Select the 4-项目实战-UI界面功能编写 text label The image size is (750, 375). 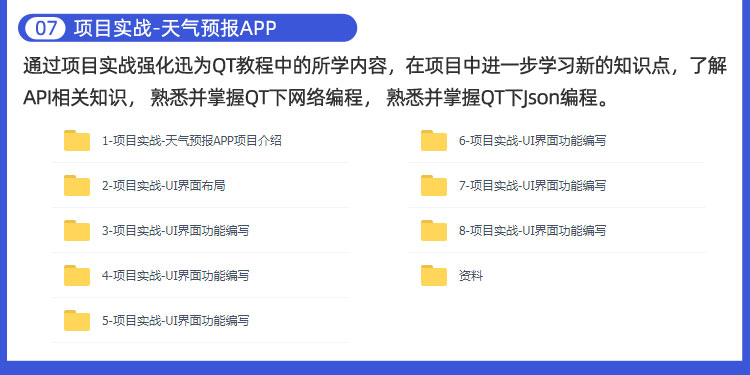click(x=176, y=276)
